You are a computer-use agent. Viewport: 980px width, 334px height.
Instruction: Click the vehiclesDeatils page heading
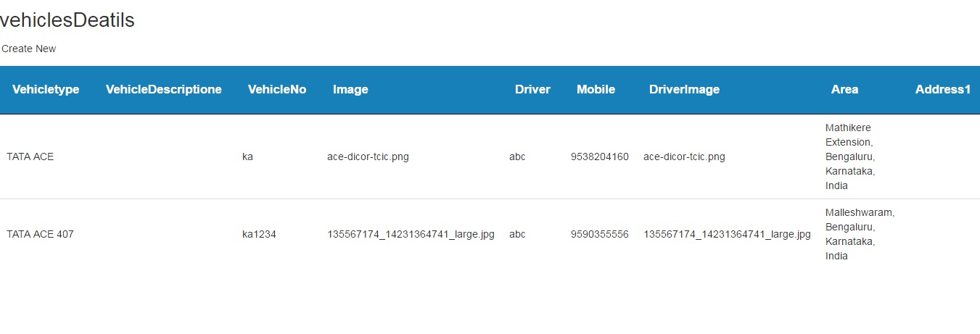(x=67, y=20)
